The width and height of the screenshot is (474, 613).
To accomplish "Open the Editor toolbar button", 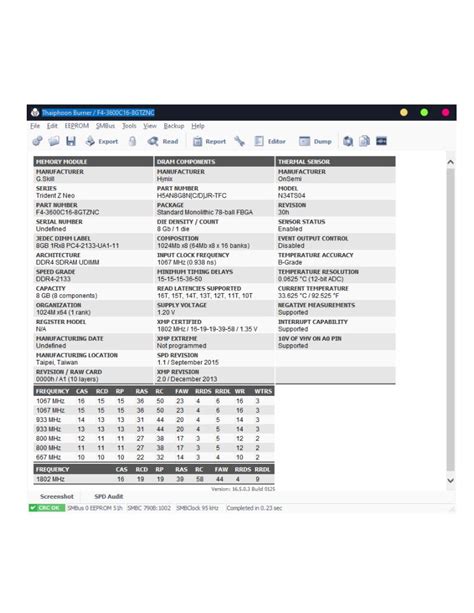I will tap(270, 141).
